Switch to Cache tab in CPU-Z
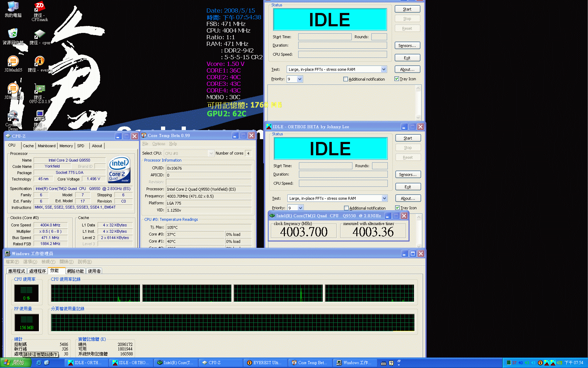Screen dimensions: 588x368 28,146
